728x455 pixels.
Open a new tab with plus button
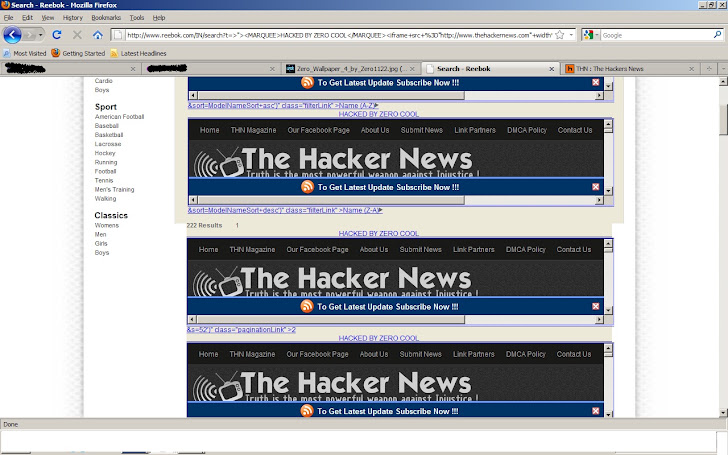[709, 69]
